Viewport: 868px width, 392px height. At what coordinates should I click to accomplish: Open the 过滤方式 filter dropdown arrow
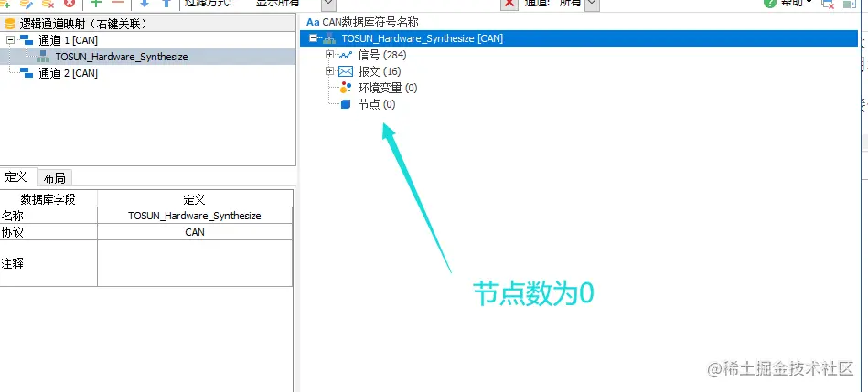pyautogui.click(x=328, y=4)
